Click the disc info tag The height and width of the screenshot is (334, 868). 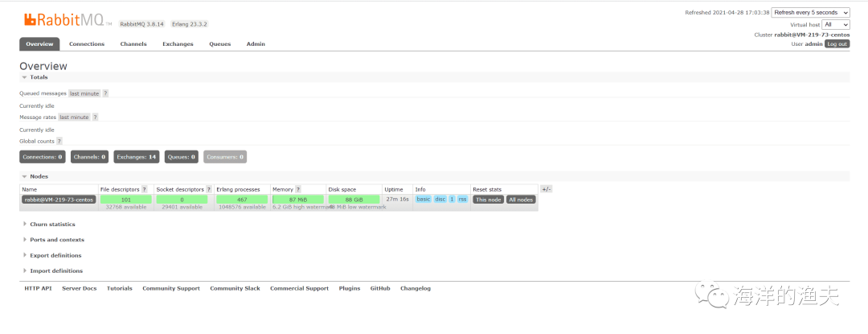(440, 200)
